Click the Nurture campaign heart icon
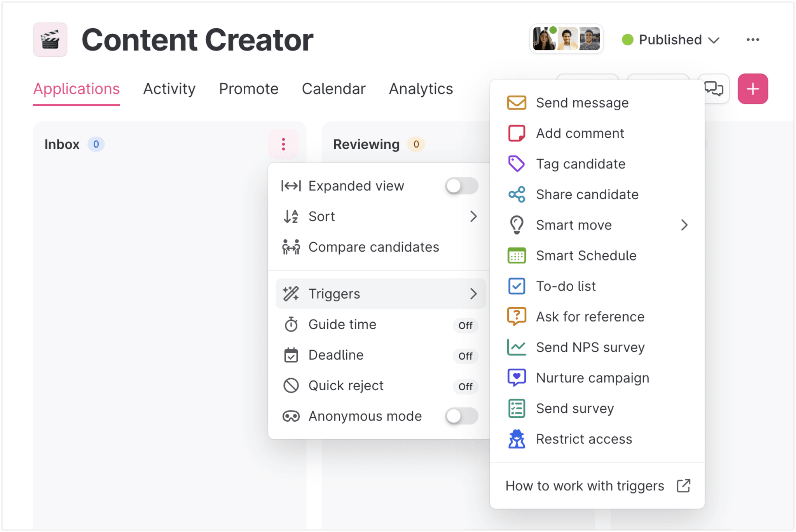The height and width of the screenshot is (532, 796). tap(517, 377)
